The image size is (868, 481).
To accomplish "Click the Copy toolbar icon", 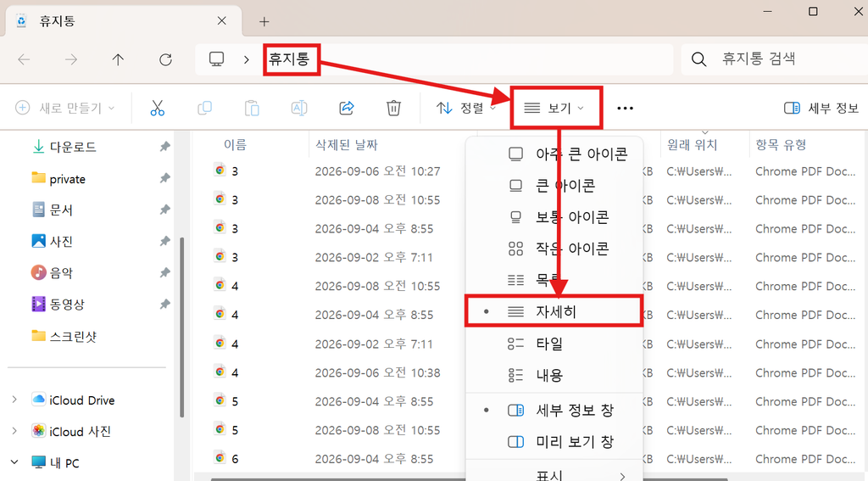I will (205, 108).
